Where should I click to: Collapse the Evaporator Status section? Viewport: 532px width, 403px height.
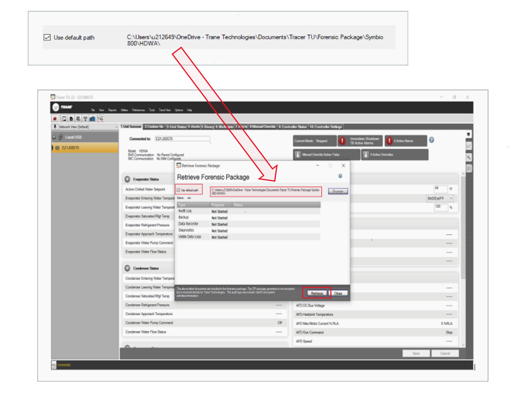tap(127, 179)
